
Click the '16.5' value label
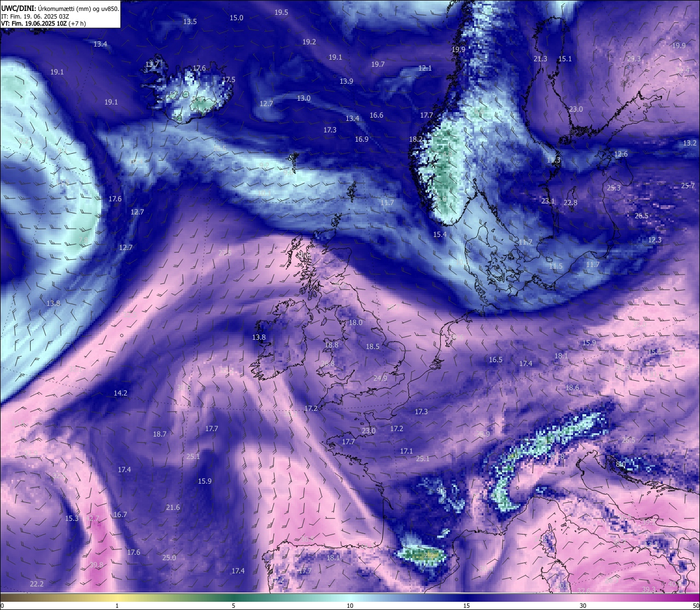pyautogui.click(x=495, y=360)
